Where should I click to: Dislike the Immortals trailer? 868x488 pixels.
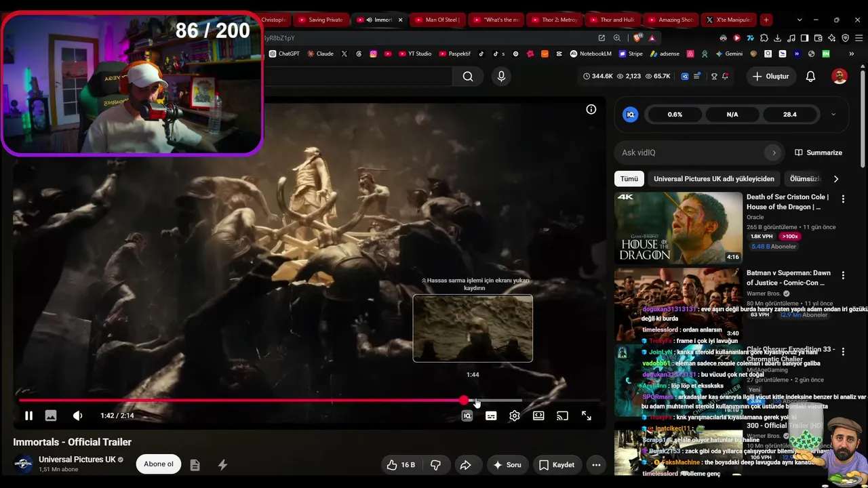click(x=435, y=465)
